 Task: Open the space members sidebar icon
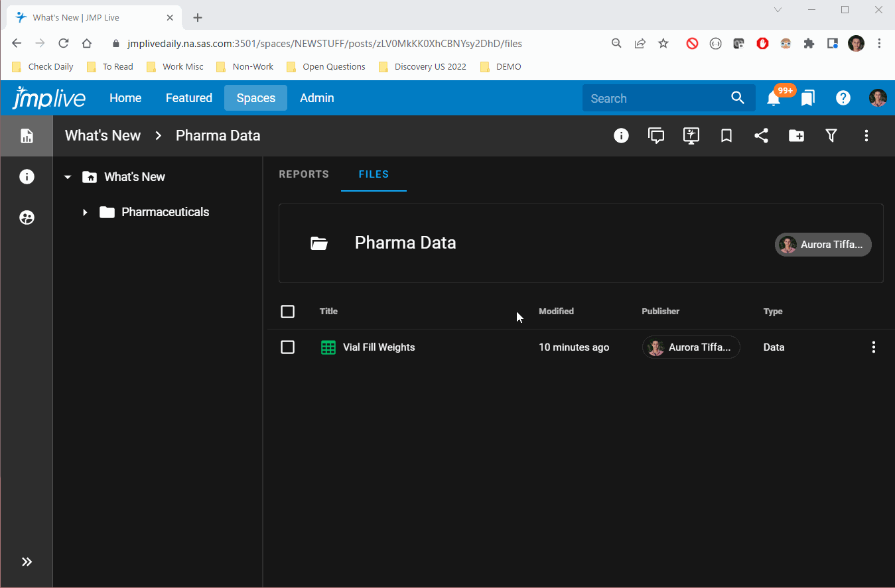click(27, 217)
